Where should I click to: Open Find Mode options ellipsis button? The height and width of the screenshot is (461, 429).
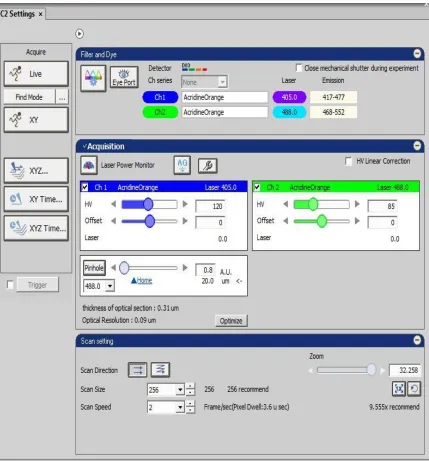click(x=62, y=97)
